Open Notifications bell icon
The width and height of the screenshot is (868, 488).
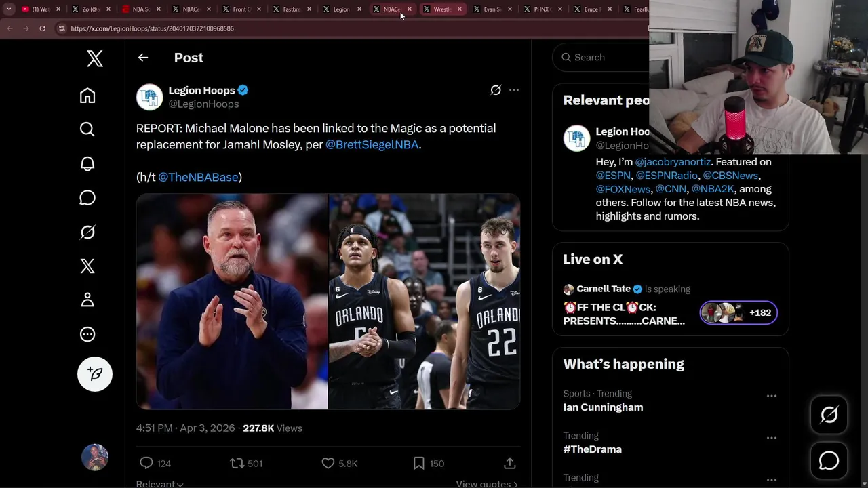click(x=87, y=163)
